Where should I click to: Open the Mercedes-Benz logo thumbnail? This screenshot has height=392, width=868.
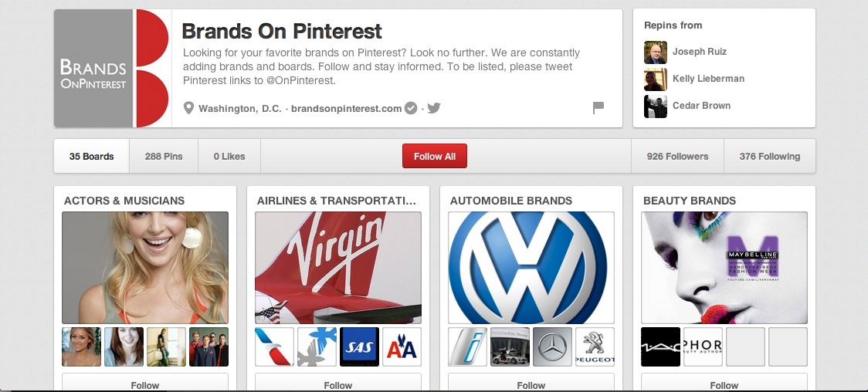tap(553, 346)
